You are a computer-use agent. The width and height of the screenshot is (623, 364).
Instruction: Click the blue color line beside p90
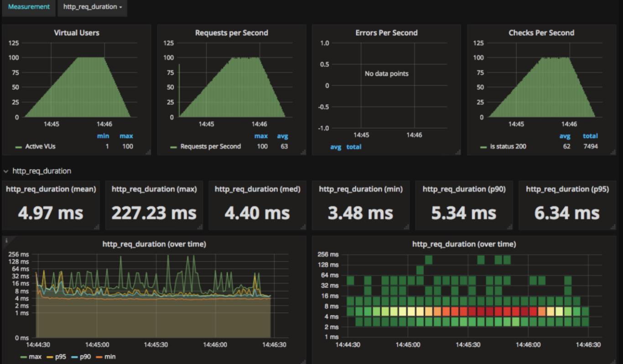(x=75, y=357)
